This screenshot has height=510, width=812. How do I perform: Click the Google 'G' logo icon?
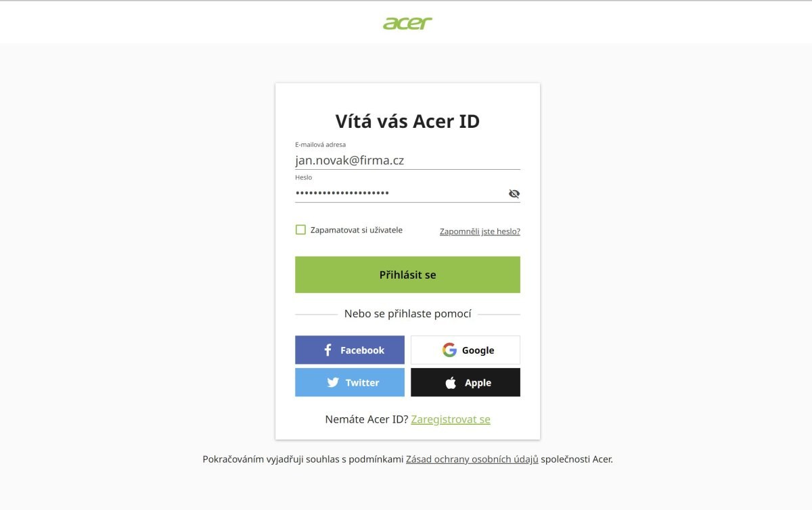[x=449, y=350]
